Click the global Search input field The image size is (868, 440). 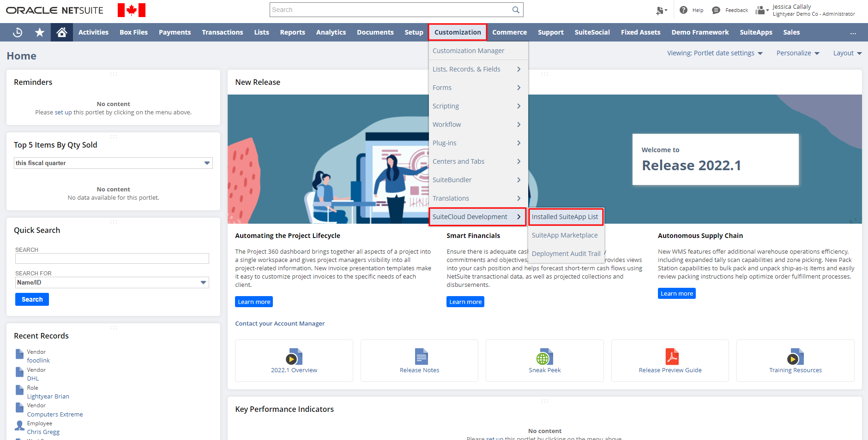[x=391, y=10]
